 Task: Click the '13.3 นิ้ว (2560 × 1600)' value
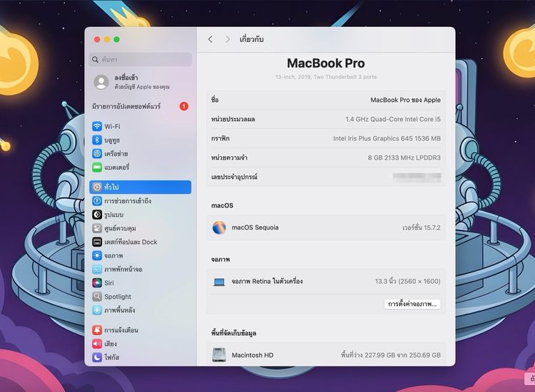click(x=408, y=282)
